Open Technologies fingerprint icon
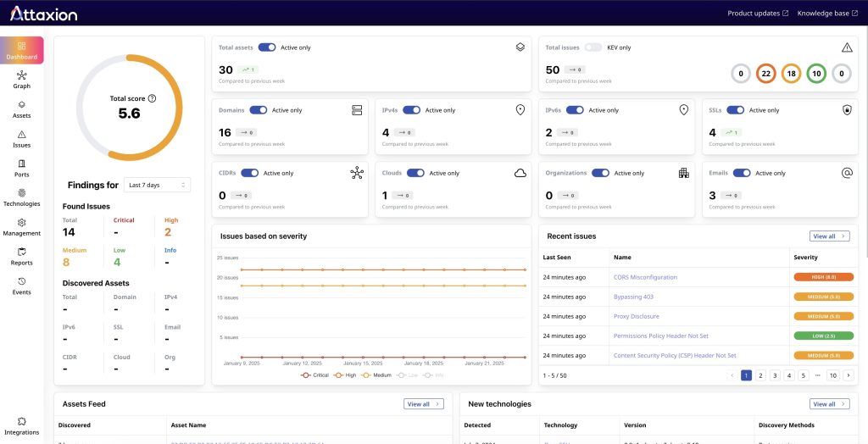The width and height of the screenshot is (868, 444). tap(21, 197)
